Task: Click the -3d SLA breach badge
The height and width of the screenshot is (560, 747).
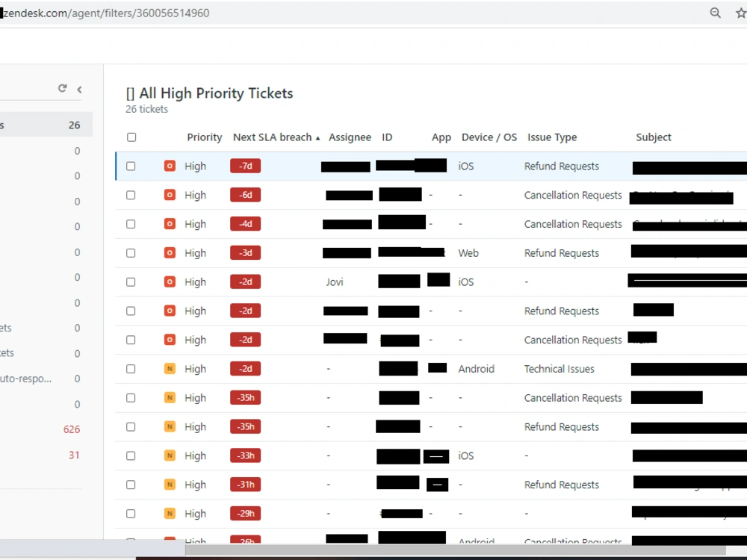Action: click(245, 253)
